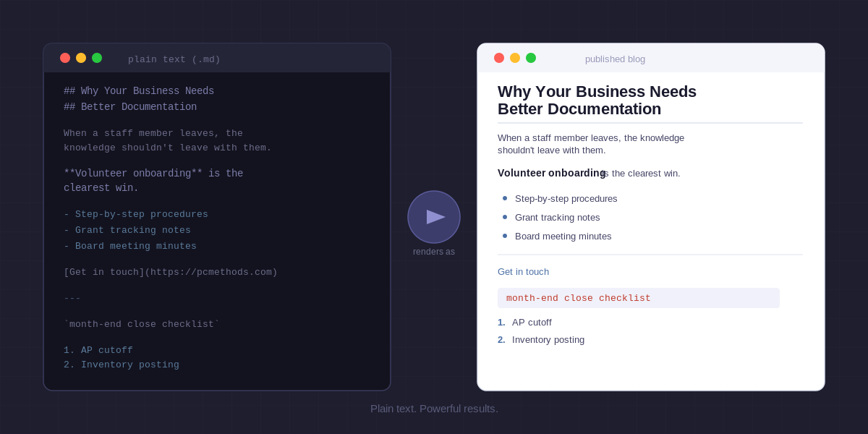Click the 'published blog' window title
This screenshot has height=434, width=868.
615,59
